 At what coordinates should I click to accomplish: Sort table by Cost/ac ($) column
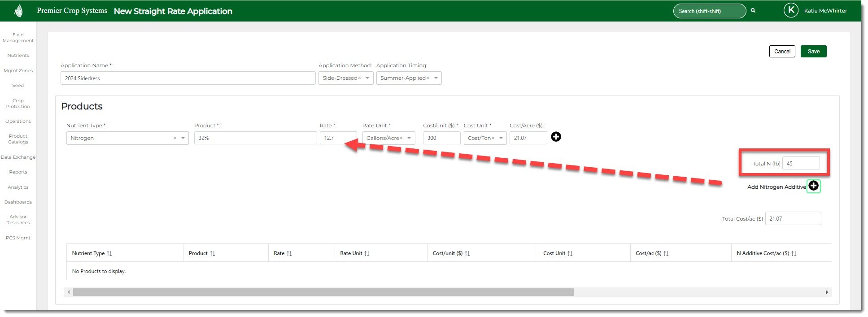(666, 254)
